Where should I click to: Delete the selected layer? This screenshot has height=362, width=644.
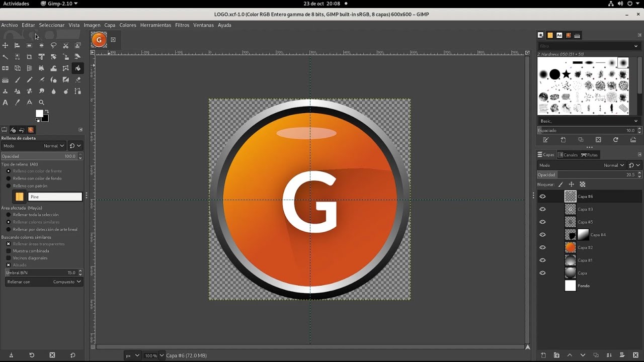pos(635,355)
